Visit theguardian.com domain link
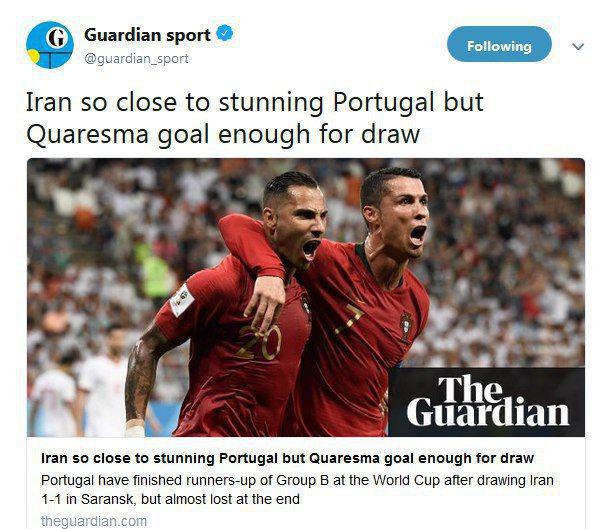The width and height of the screenshot is (612, 529). click(94, 521)
